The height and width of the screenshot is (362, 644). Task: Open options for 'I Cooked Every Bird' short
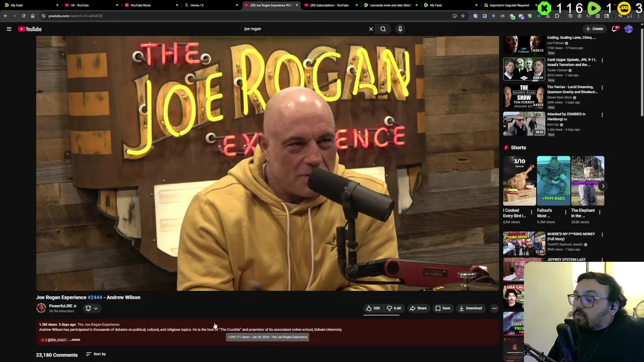pos(531,212)
